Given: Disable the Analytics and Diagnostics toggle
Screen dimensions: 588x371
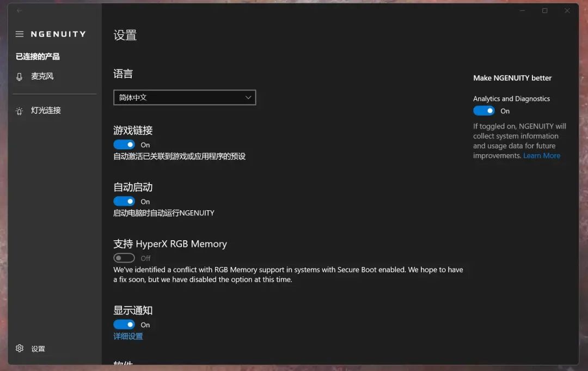Looking at the screenshot, I should (x=484, y=111).
